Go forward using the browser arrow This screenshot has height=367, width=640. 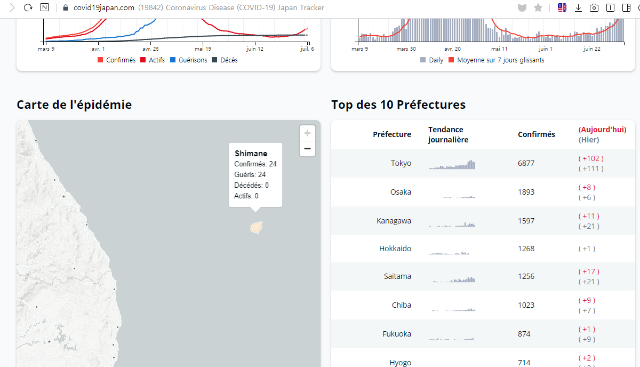(12, 7)
